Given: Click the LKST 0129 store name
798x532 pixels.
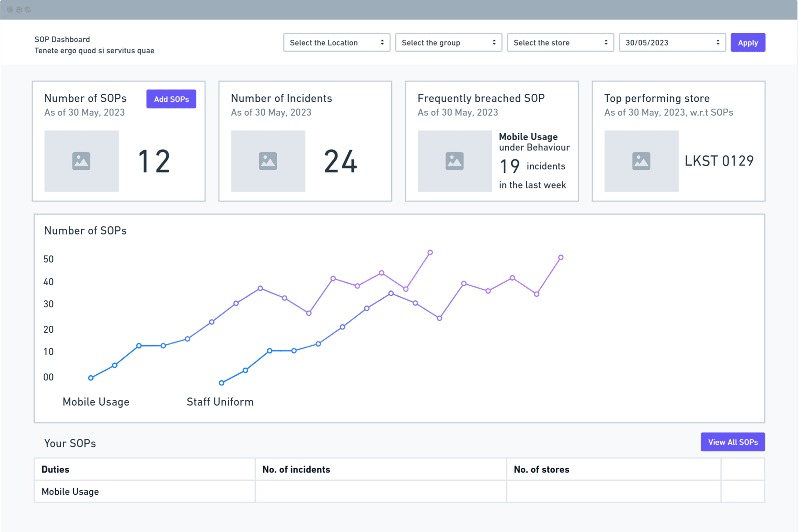Looking at the screenshot, I should tap(719, 161).
